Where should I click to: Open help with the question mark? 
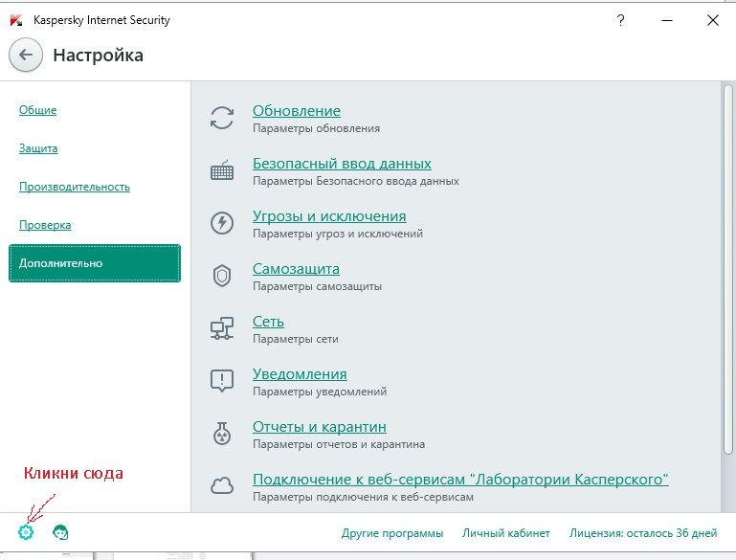point(620,20)
